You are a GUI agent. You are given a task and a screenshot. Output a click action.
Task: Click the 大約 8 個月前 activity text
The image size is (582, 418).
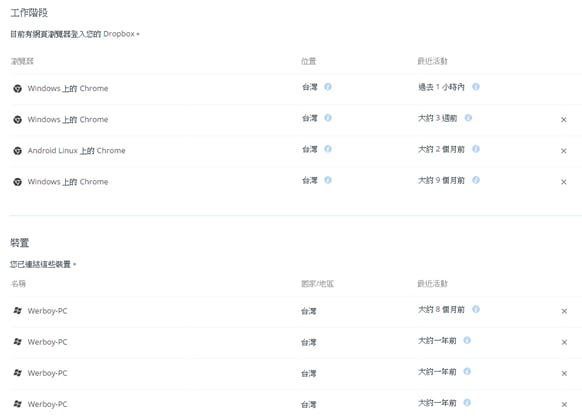click(441, 309)
